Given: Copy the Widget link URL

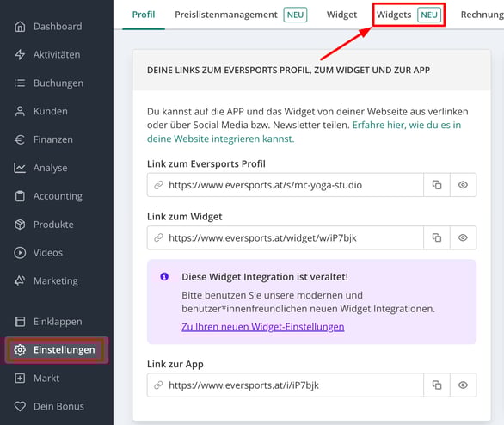Looking at the screenshot, I should coord(437,237).
